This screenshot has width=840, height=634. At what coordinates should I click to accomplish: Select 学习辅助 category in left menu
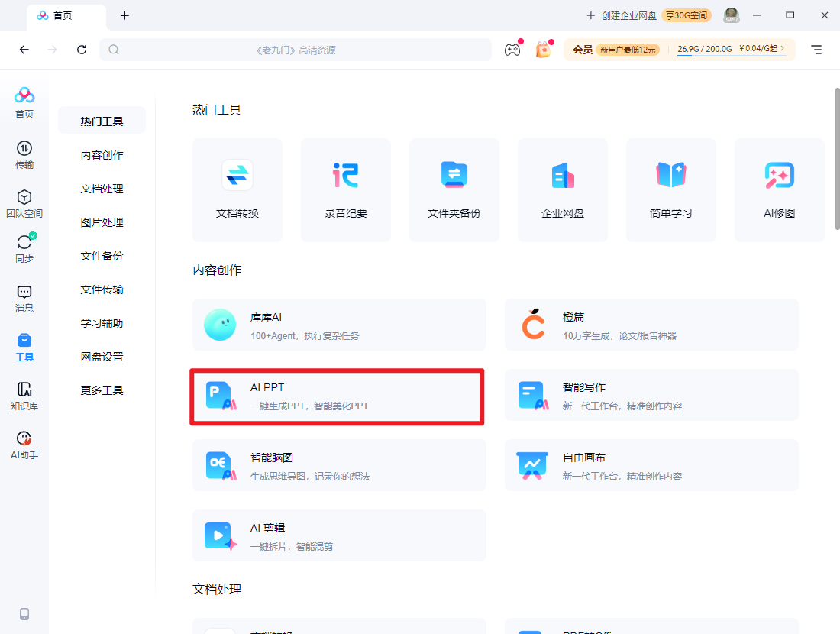(102, 323)
